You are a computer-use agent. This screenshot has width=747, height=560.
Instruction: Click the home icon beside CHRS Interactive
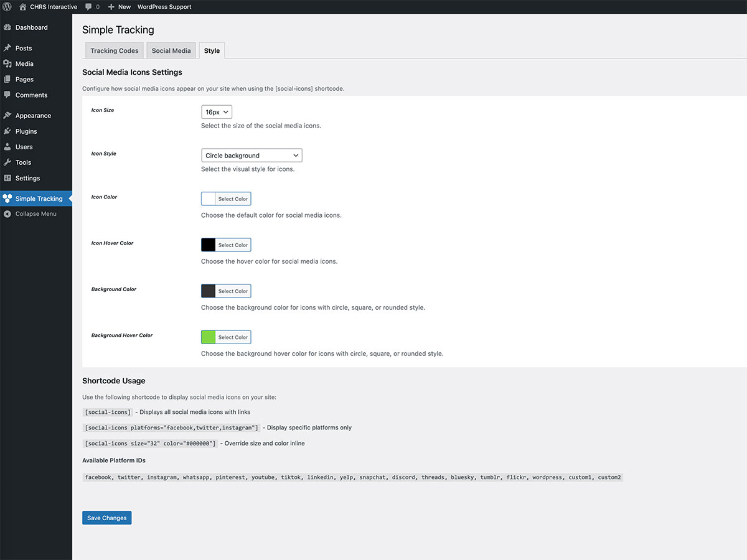pyautogui.click(x=23, y=7)
